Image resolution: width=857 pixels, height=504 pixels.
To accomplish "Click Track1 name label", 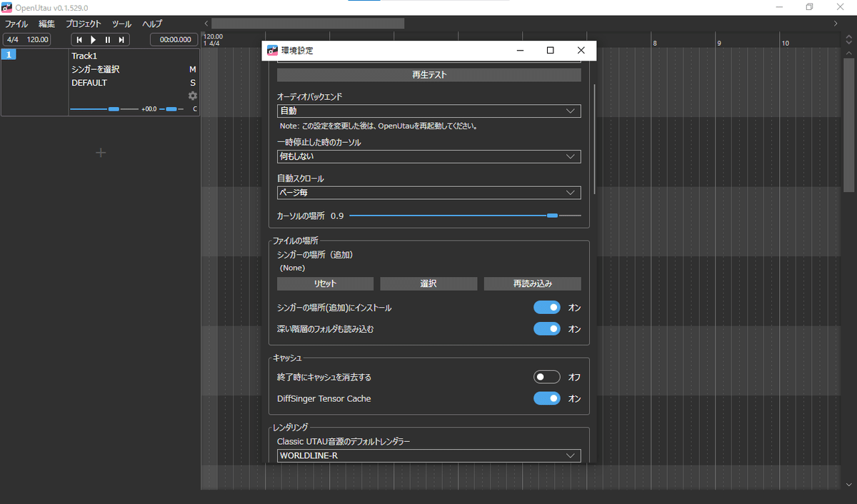I will click(x=84, y=56).
